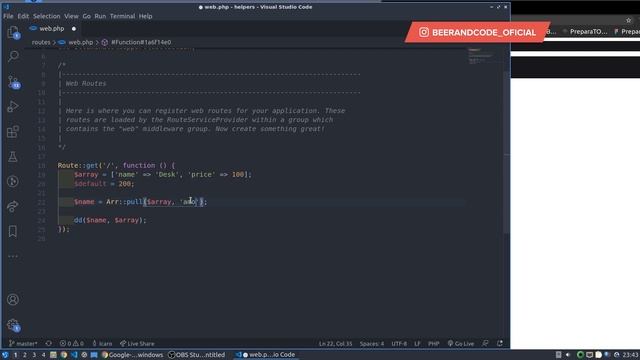Image resolution: width=640 pixels, height=360 pixels.
Task: Open the Manage gear icon
Action: [x=13, y=325]
